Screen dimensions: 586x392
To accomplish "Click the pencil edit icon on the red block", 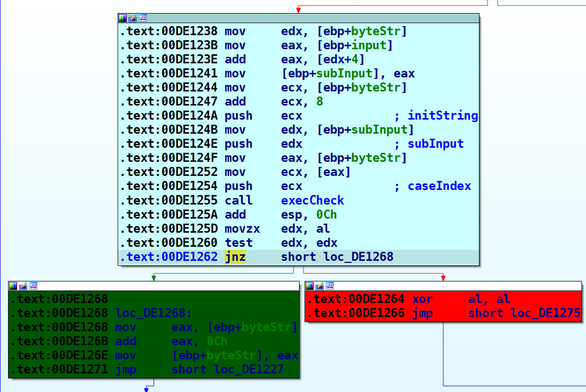I will pos(320,286).
